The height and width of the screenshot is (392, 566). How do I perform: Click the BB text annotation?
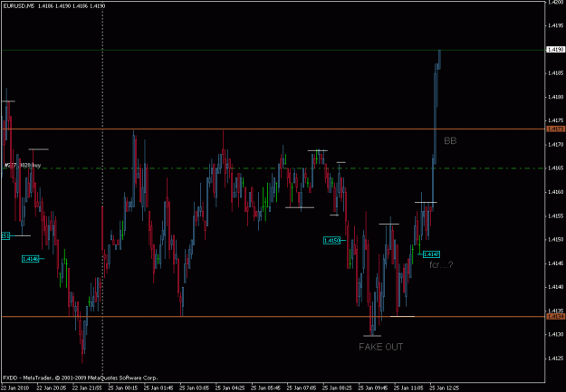[450, 140]
